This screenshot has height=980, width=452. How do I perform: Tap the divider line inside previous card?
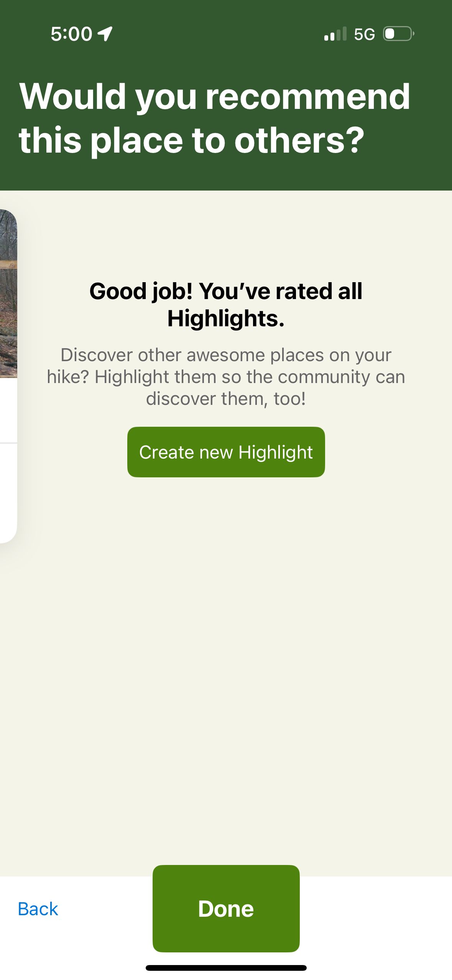8,443
